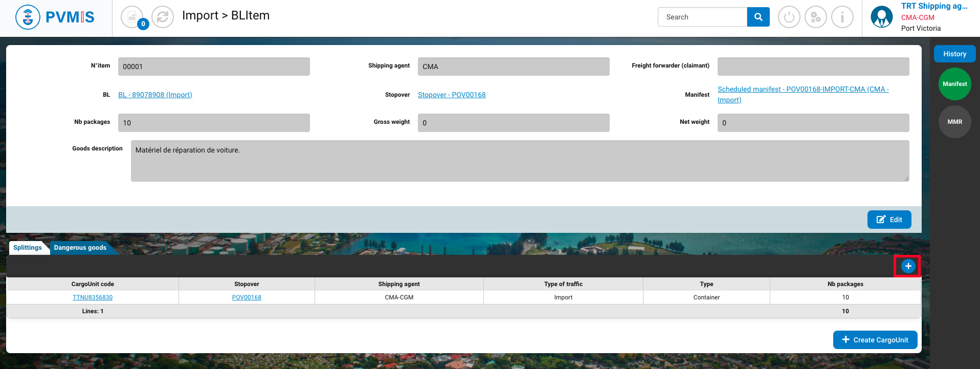Click the green Manifest circle button
The height and width of the screenshot is (369, 980).
click(x=954, y=84)
